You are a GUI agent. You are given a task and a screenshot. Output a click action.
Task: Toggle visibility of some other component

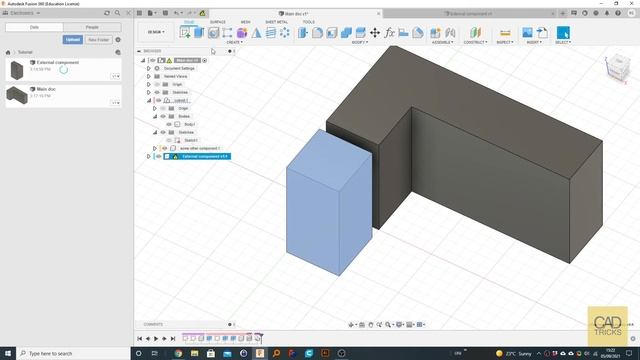(x=164, y=148)
